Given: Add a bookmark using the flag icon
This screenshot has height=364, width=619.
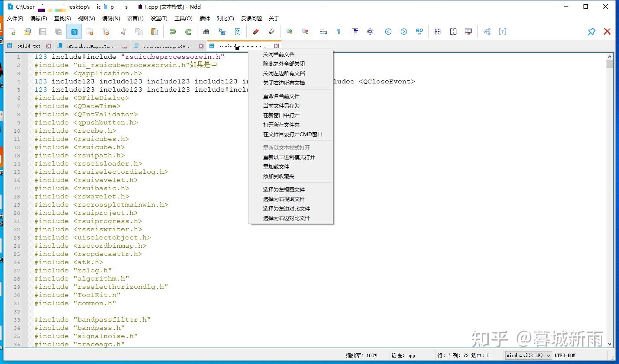Looking at the screenshot, I should (x=238, y=32).
